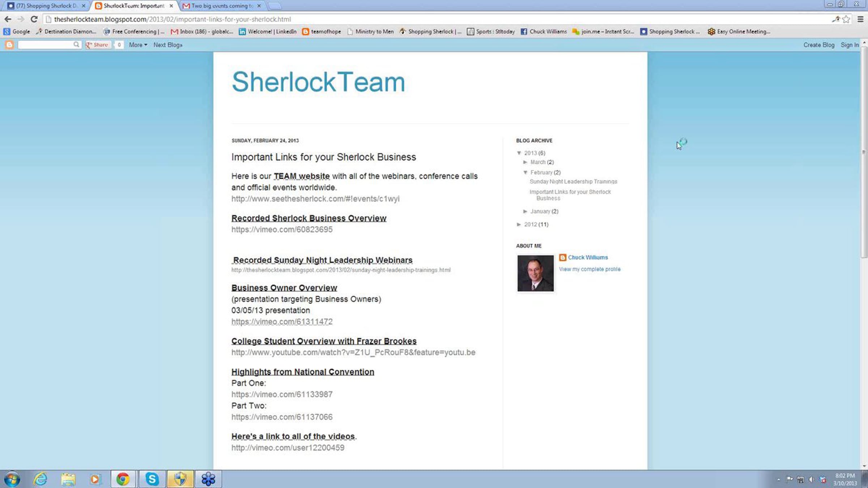
Task: Click the Blogger logo in the navbar
Action: tap(9, 45)
